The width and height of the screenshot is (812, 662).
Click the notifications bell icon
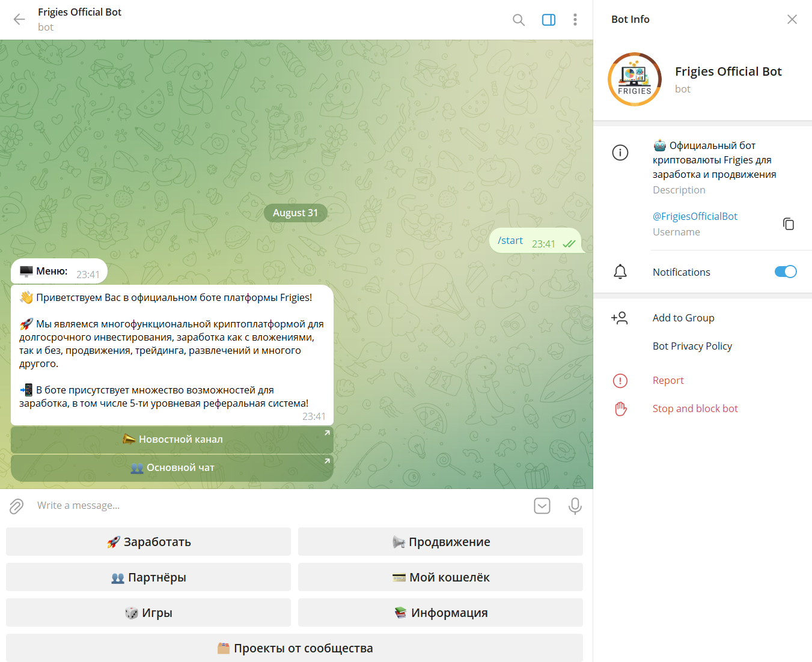pos(620,272)
